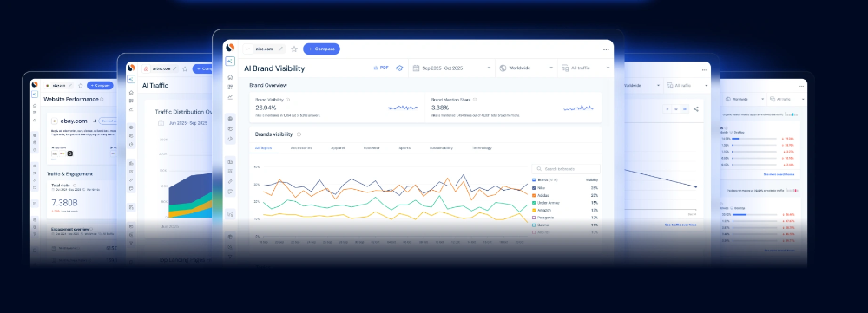Image resolution: width=868 pixels, height=313 pixels.
Task: Open the Sep 2025 - Oct 2025 date dropdown
Action: (451, 68)
